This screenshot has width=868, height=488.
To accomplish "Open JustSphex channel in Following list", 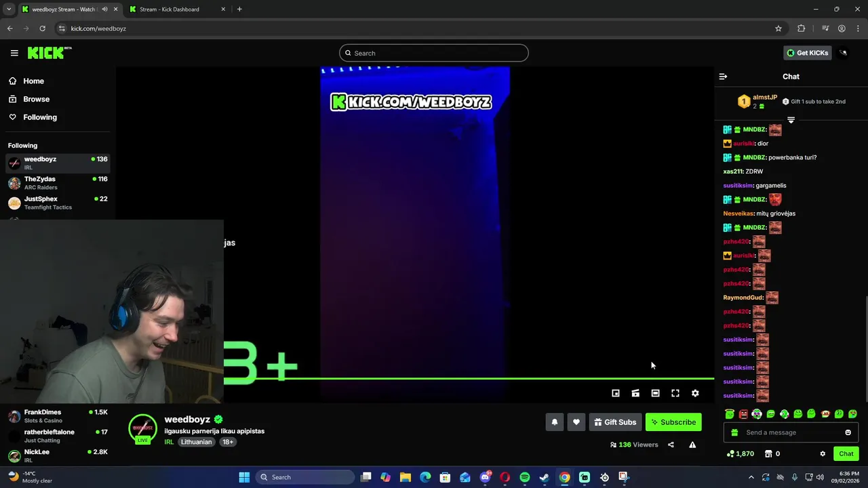I will pyautogui.click(x=58, y=203).
